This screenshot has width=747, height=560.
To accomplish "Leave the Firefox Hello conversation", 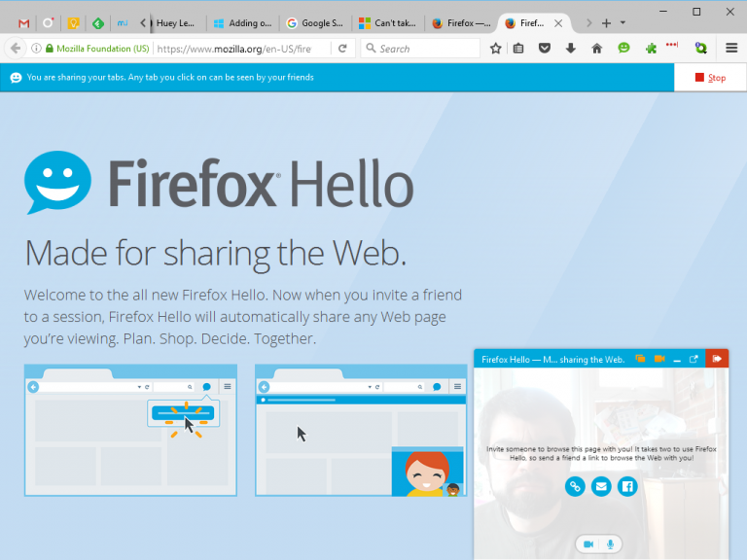I will (x=717, y=359).
